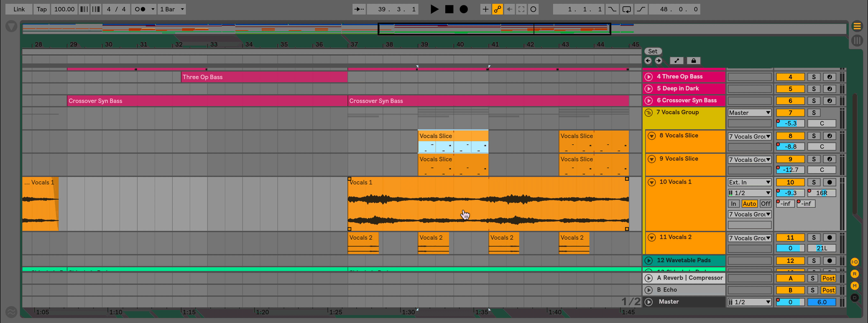
Task: Toggle the metronome button
Action: tap(140, 9)
